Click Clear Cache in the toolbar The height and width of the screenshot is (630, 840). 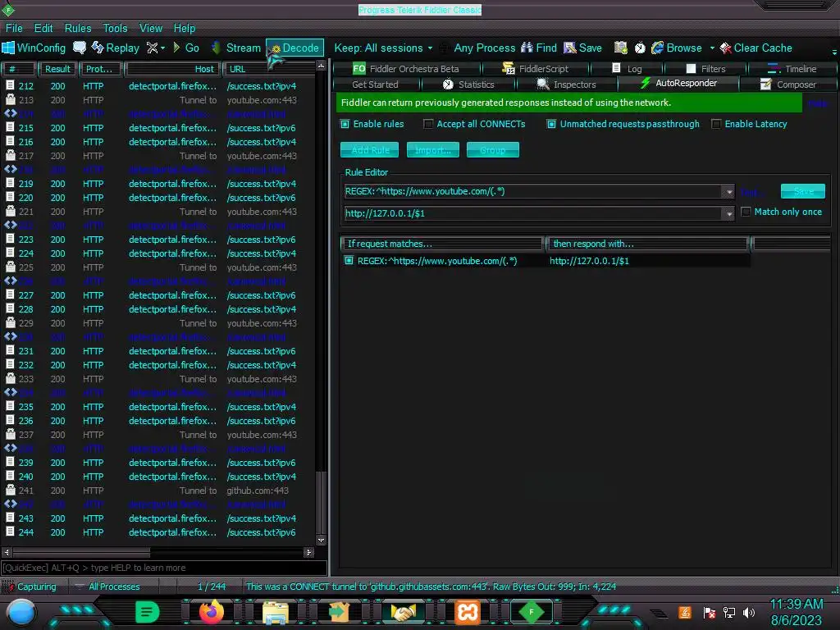tap(756, 48)
